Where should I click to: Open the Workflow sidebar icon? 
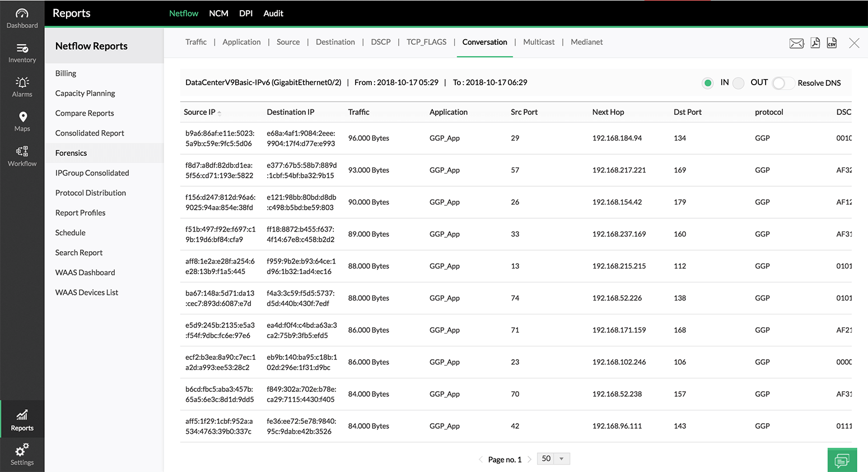pos(22,151)
